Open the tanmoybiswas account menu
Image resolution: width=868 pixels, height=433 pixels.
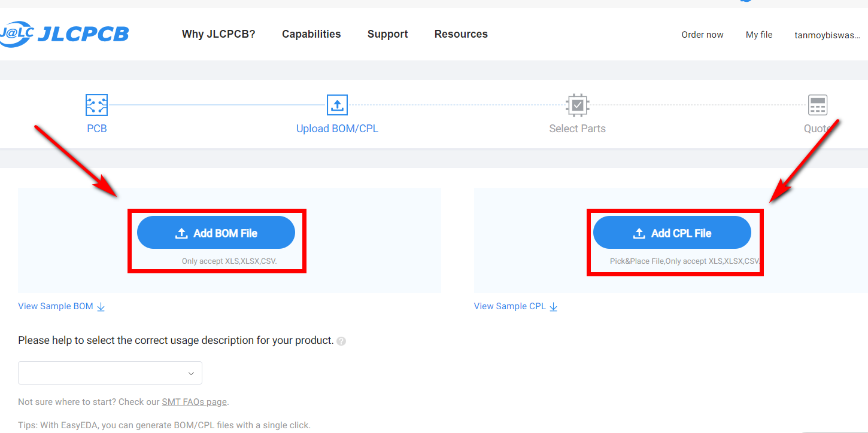[x=827, y=35]
